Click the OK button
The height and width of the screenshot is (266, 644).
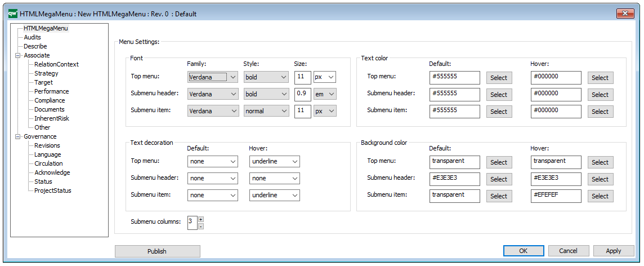click(x=523, y=251)
